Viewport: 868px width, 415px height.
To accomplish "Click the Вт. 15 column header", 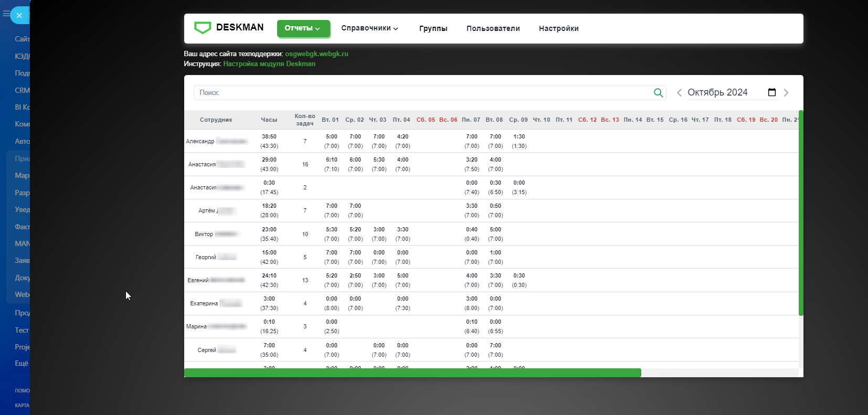I will coord(655,120).
